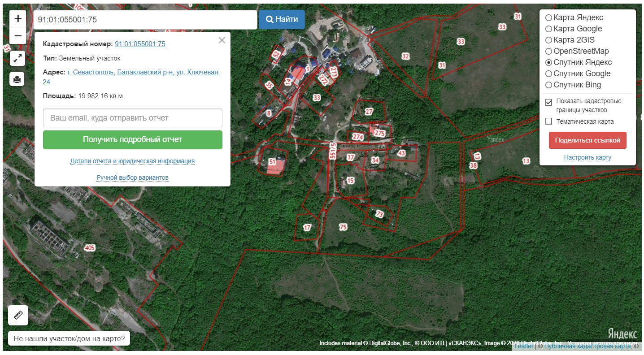Screen dimensions: 644x355
Task: Click parcel label 17 on the map
Action: pos(307,228)
